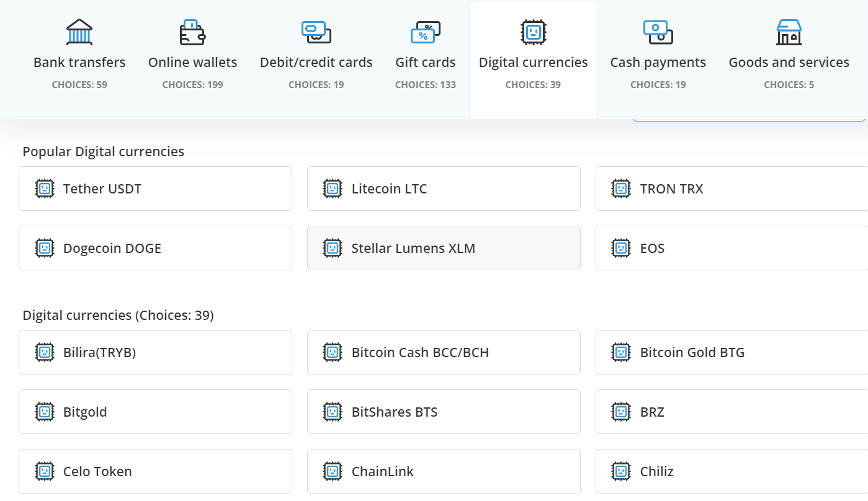The width and height of the screenshot is (868, 501).
Task: Click the Chiliz list entry
Action: (732, 471)
